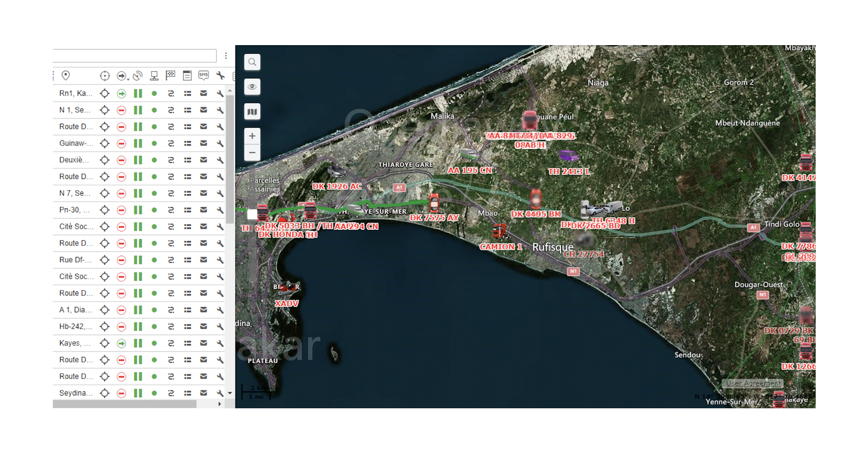Image resolution: width=868 pixels, height=476 pixels.
Task: Zoom in with the map plus button
Action: 252,136
